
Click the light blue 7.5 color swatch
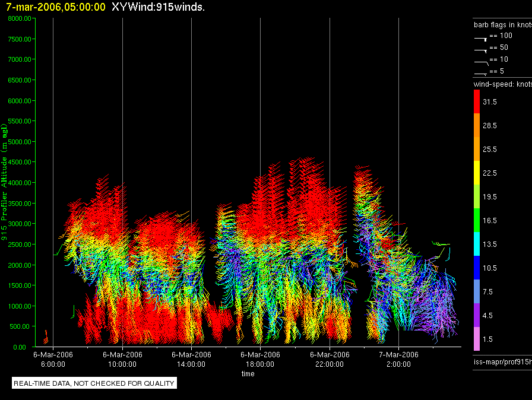click(477, 291)
